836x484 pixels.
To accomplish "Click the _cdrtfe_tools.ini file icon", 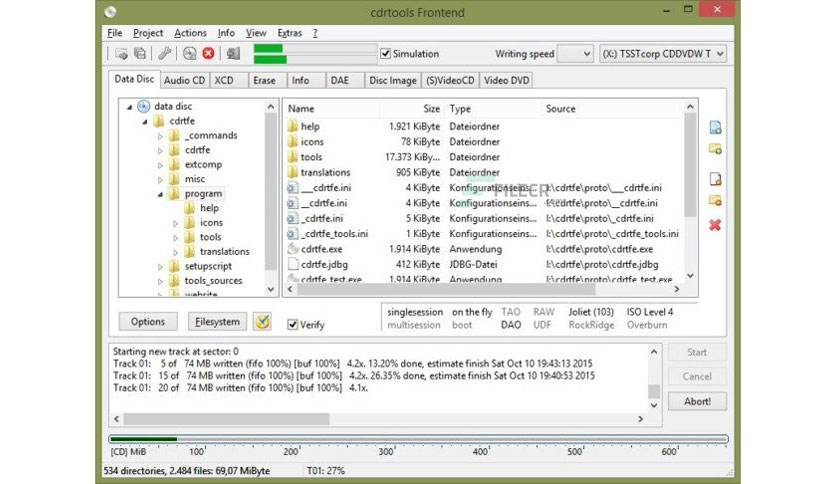I will pyautogui.click(x=293, y=233).
